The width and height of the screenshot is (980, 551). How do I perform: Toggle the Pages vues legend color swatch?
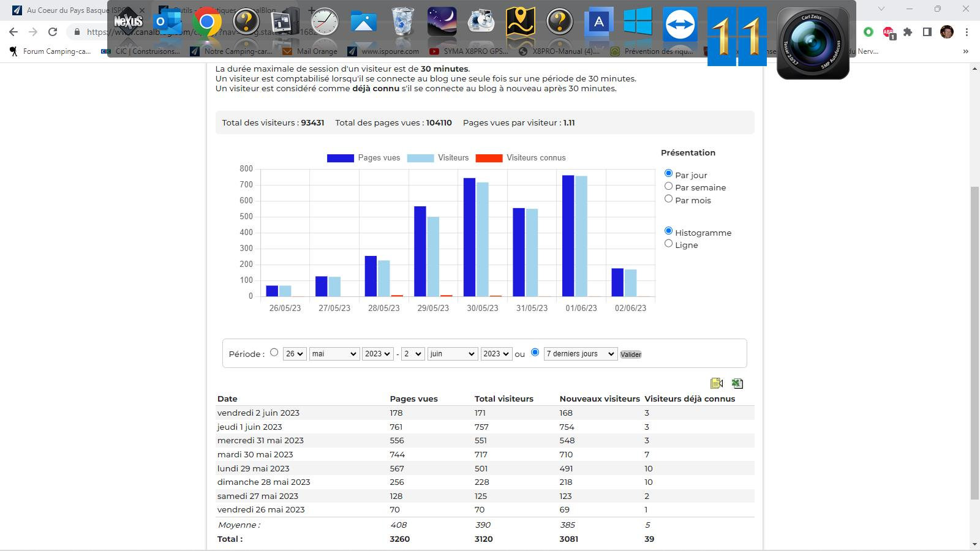(x=341, y=158)
